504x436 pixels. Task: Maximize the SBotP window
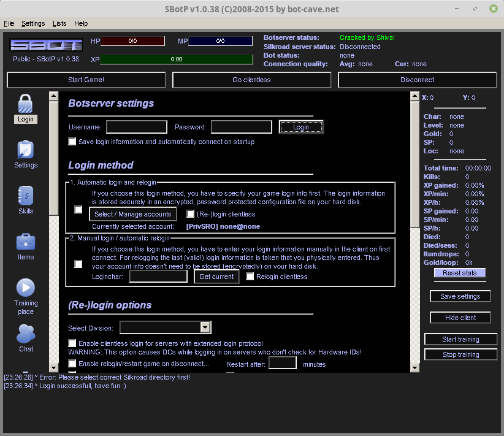point(475,9)
